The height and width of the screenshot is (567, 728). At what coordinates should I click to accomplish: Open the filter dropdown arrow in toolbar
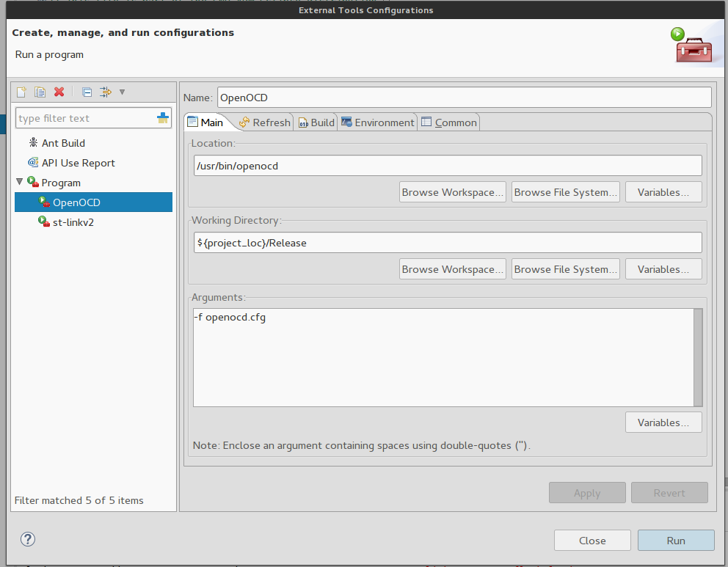pyautogui.click(x=122, y=92)
